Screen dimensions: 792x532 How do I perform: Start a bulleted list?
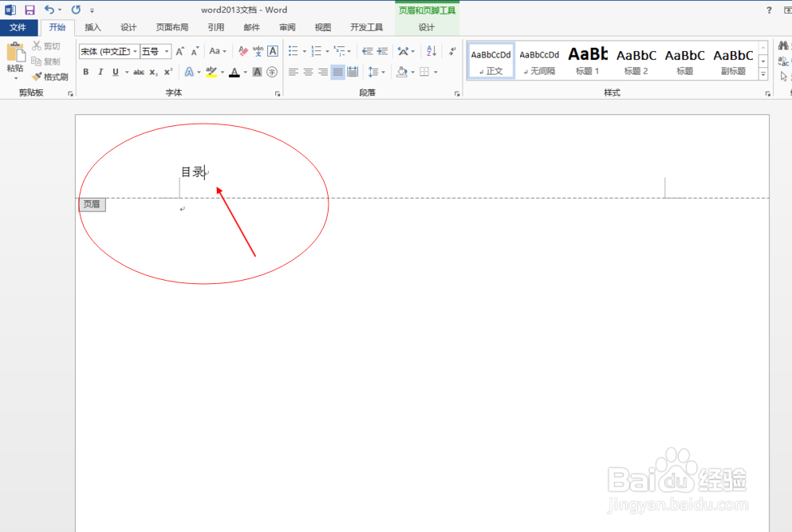293,51
